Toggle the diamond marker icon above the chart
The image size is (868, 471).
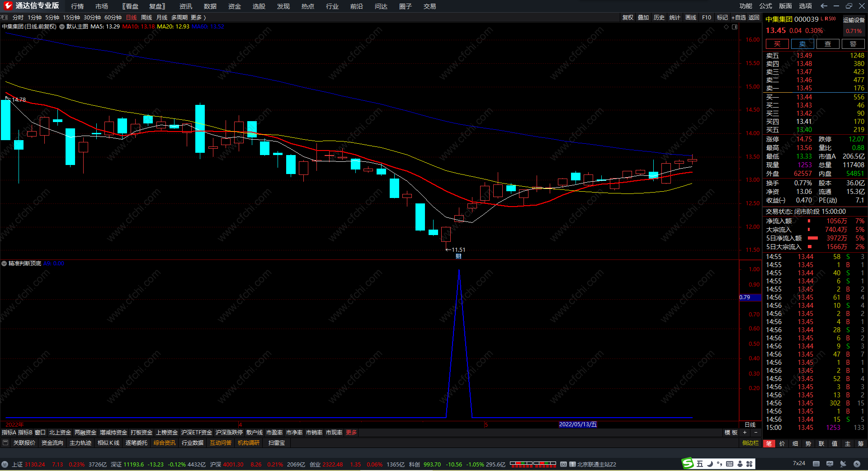point(726,27)
